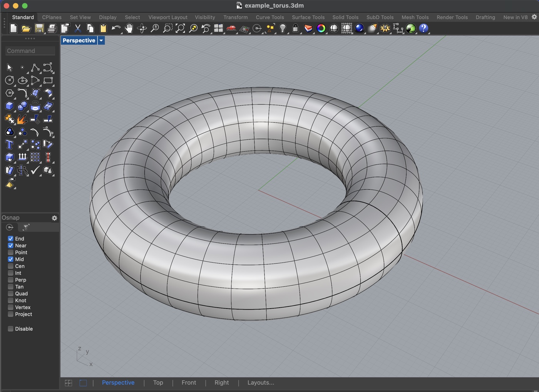Click the Undo arrow icon
539x392 pixels.
(x=116, y=28)
